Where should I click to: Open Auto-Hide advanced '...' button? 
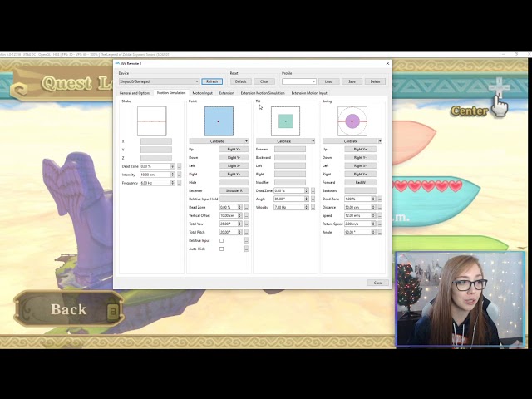pos(246,249)
